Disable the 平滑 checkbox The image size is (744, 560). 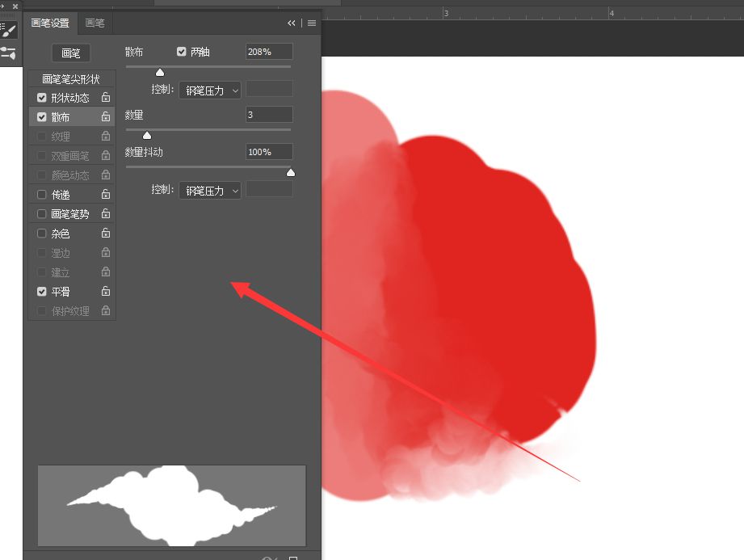[42, 292]
